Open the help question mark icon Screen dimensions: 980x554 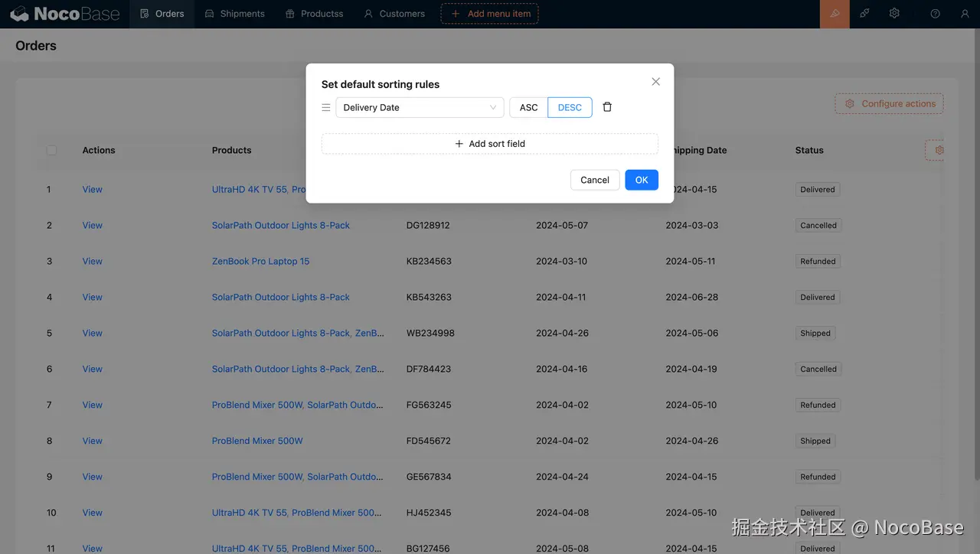click(935, 14)
